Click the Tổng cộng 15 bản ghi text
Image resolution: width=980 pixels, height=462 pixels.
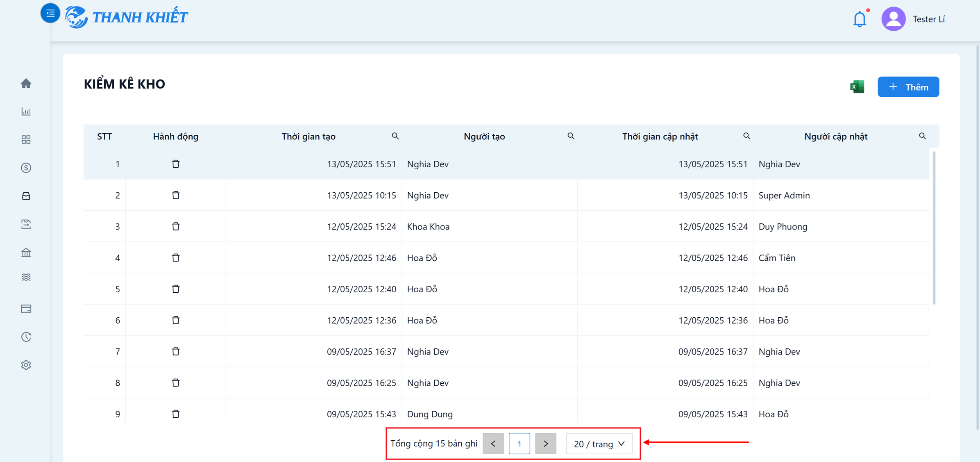[434, 444]
